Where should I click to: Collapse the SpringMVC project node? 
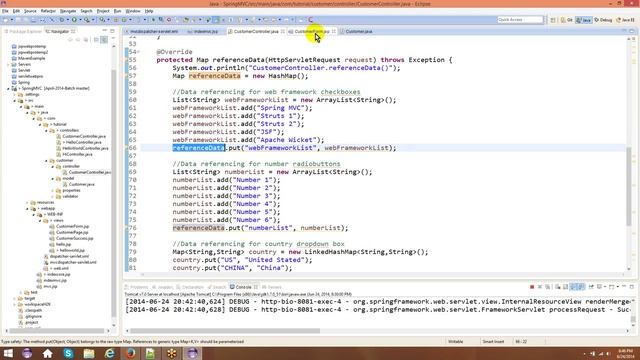pyautogui.click(x=8, y=88)
